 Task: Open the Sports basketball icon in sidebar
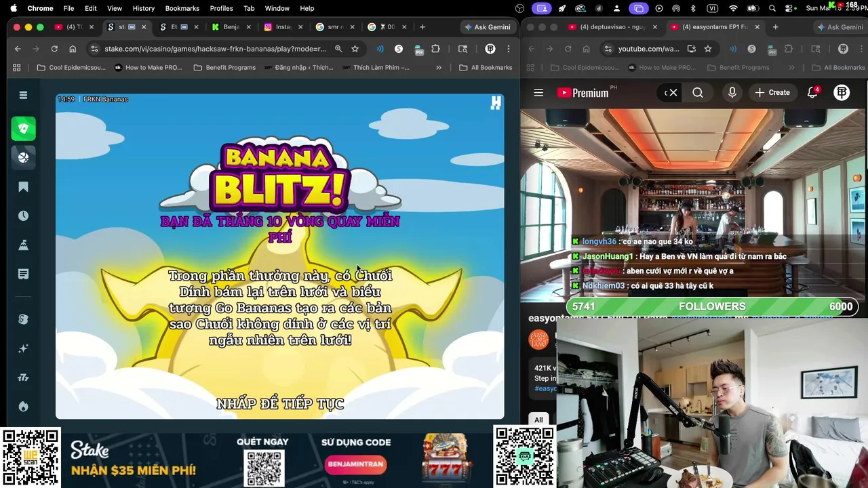click(x=23, y=157)
